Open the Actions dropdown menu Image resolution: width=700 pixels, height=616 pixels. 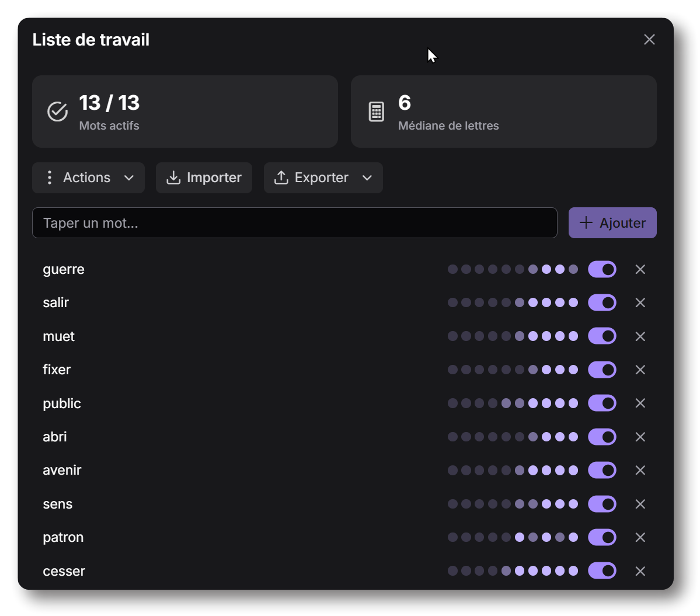(x=88, y=178)
